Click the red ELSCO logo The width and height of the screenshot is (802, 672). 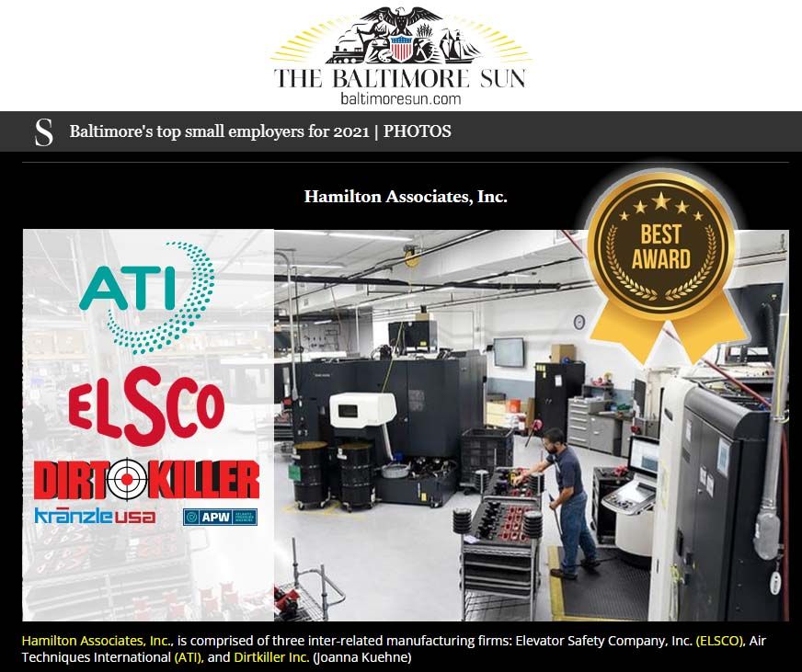pos(146,406)
